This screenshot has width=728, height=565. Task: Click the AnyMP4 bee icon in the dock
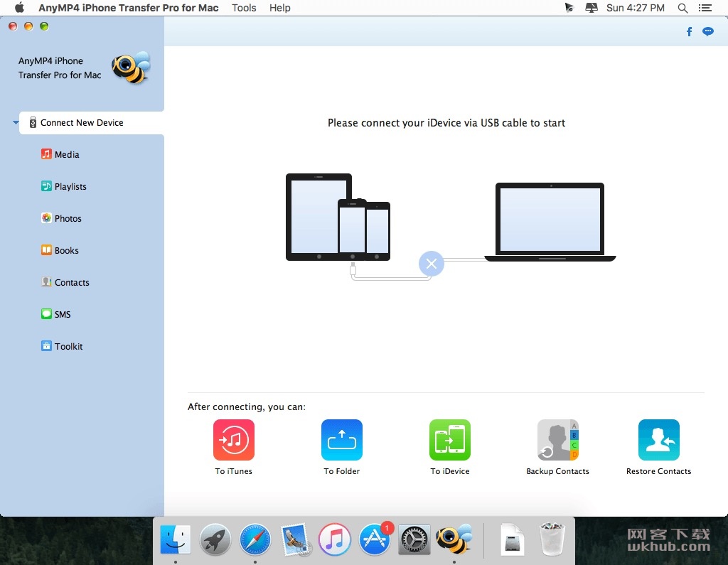pos(454,539)
